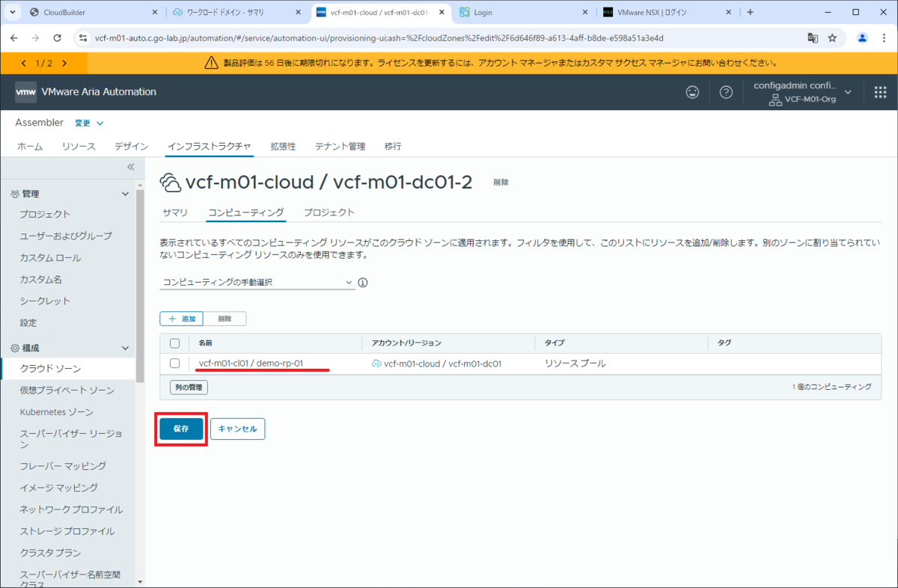This screenshot has width=898, height=588.
Task: Select all rows header checkbox
Action: coord(175,343)
